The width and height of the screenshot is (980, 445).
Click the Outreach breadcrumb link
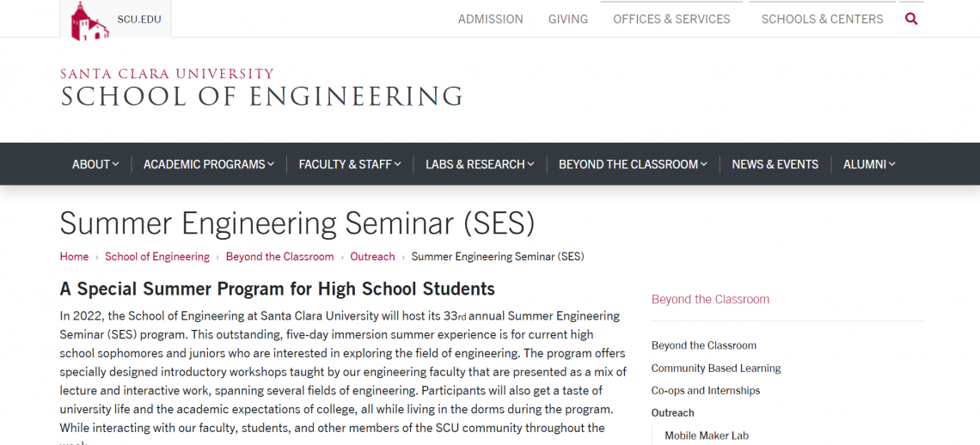click(x=372, y=256)
